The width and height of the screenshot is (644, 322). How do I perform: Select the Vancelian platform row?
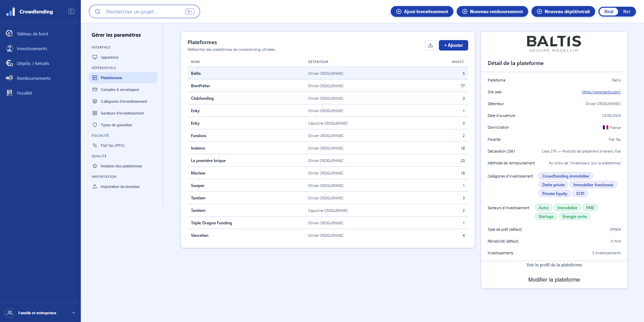(x=328, y=235)
